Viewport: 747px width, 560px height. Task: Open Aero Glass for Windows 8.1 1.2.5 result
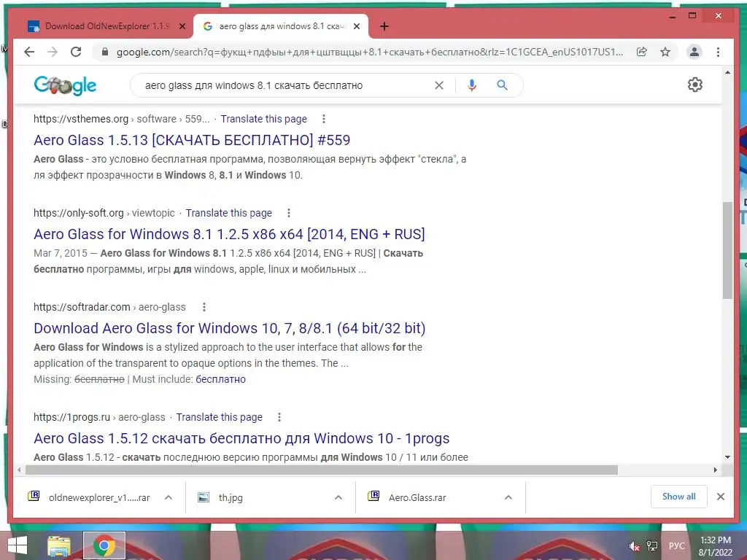tap(229, 234)
